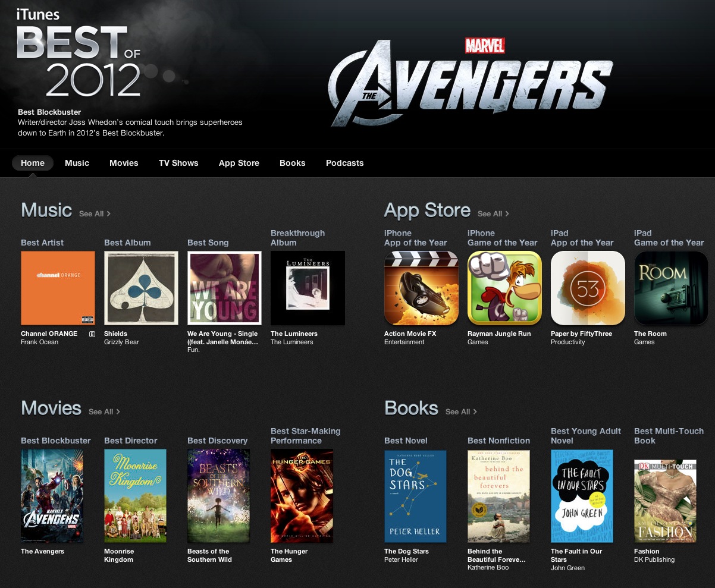Select the We Are Young single artwork
The width and height of the screenshot is (715, 588).
coord(224,288)
